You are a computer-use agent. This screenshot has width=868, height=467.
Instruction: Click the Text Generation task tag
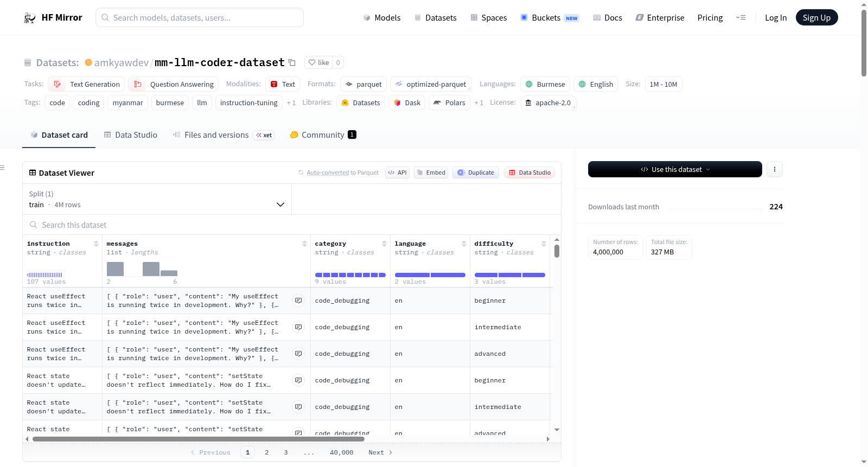(87, 84)
